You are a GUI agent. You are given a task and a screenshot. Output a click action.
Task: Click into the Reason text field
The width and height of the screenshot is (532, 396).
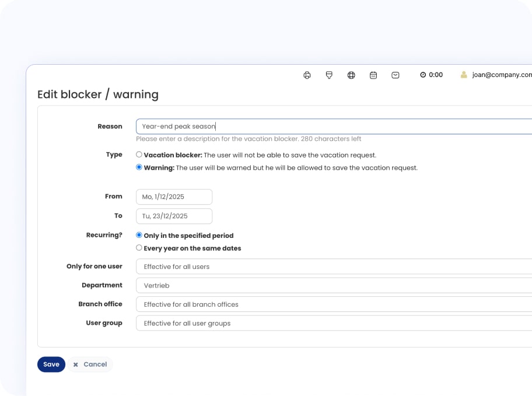click(334, 127)
